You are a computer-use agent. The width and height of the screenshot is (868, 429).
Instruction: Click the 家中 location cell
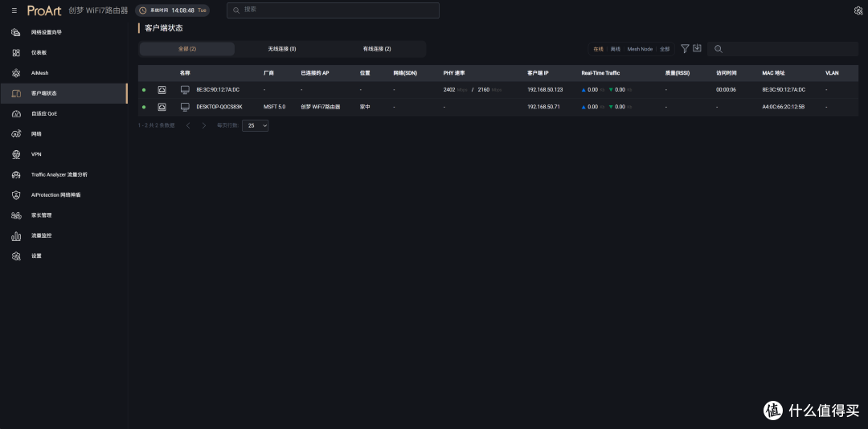(x=365, y=107)
